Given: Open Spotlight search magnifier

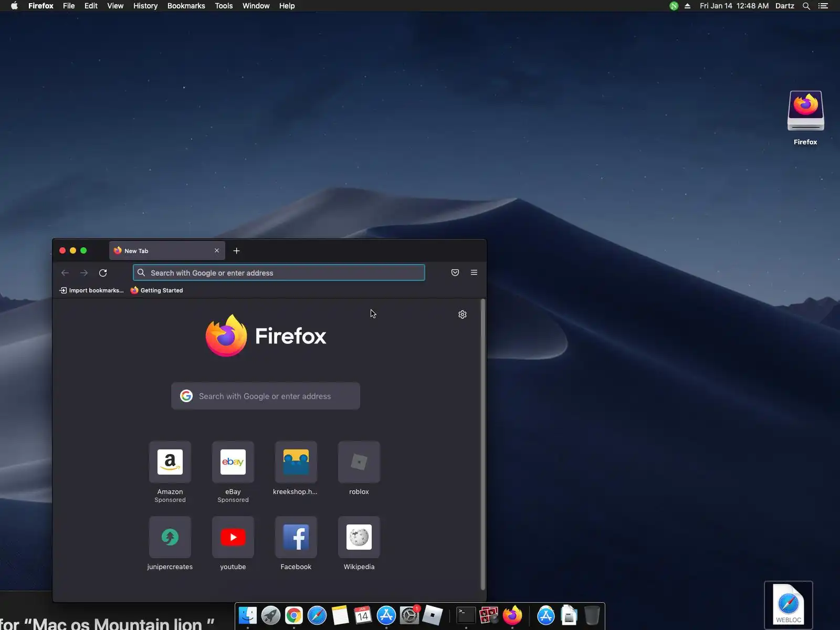Looking at the screenshot, I should point(806,6).
